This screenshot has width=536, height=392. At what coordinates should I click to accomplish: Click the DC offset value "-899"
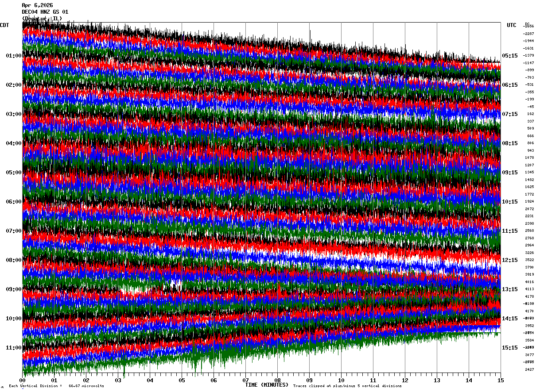529,70
